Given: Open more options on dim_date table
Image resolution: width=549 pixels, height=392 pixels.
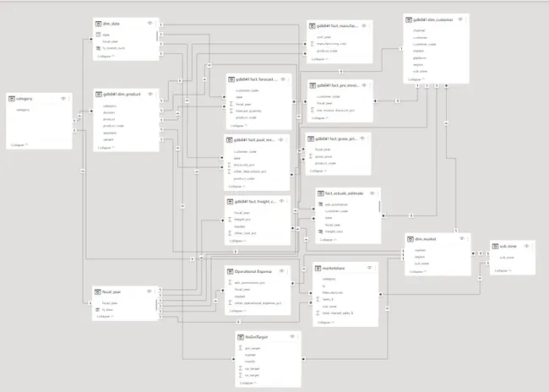Looking at the screenshot, I should tap(155, 24).
